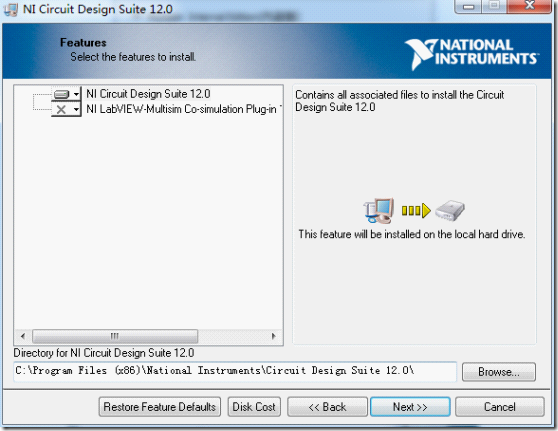This screenshot has width=558, height=431.
Task: Open the Disk Cost dialog
Action: coord(254,407)
